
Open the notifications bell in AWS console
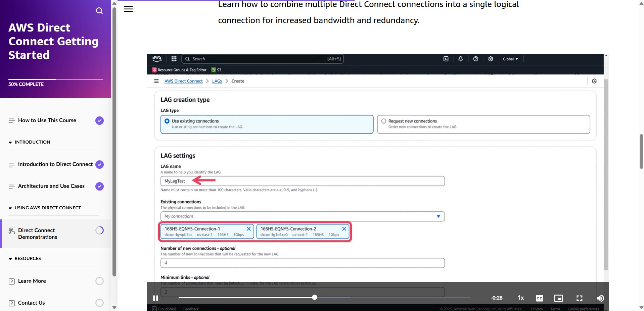tap(460, 59)
